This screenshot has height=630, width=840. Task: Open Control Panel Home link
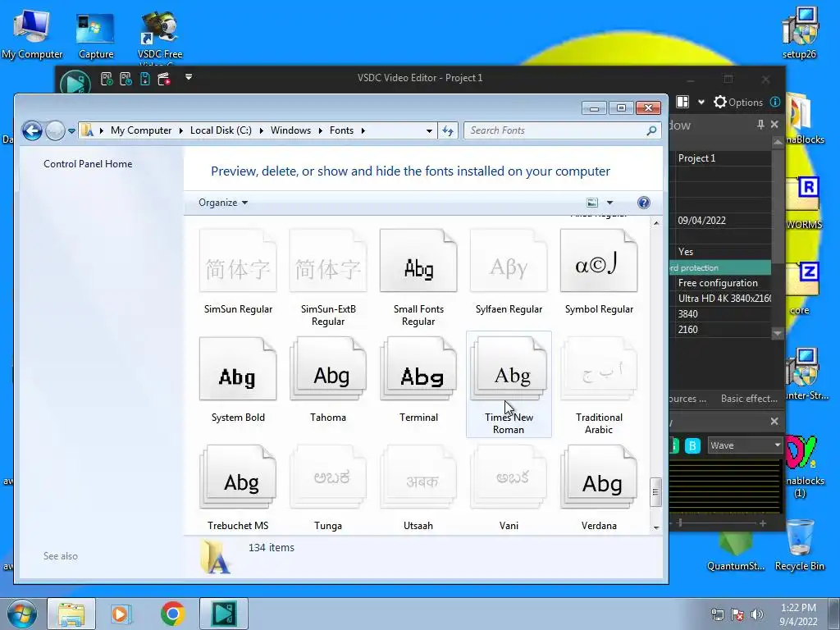pyautogui.click(x=88, y=164)
